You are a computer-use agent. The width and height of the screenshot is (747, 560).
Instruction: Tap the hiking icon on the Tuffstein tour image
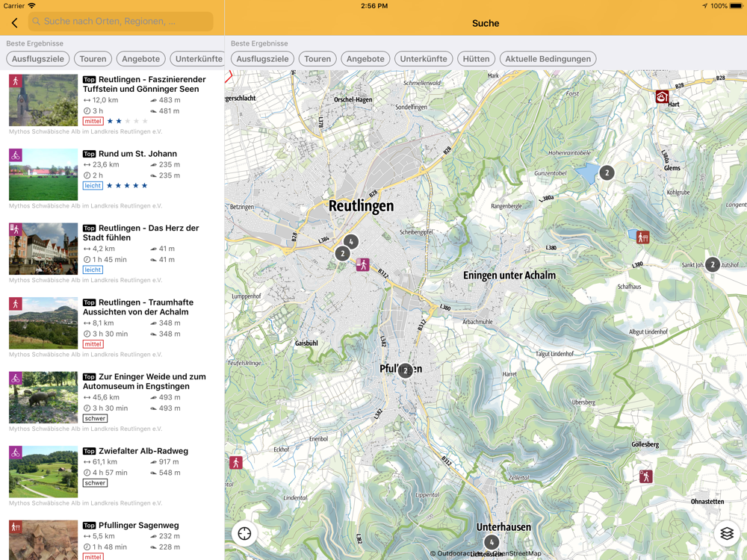pos(16,81)
